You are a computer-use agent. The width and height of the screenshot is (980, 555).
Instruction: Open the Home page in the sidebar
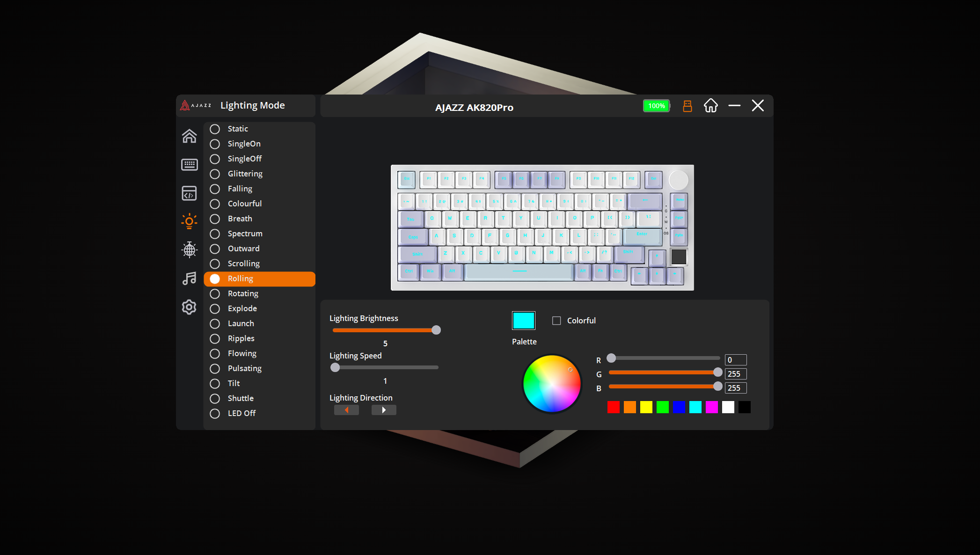click(x=189, y=136)
